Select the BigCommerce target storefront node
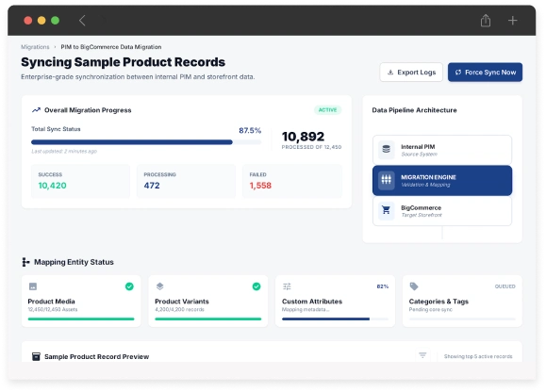The height and width of the screenshot is (392, 546). pyautogui.click(x=442, y=211)
